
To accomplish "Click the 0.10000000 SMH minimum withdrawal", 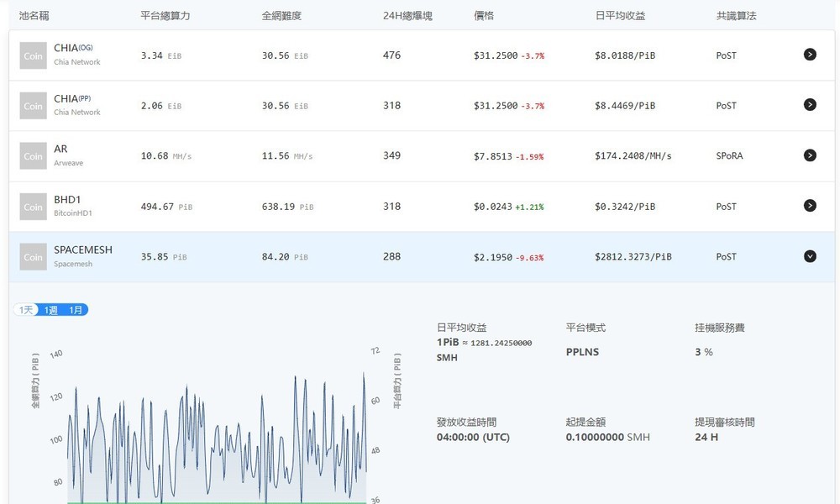I will click(608, 437).
